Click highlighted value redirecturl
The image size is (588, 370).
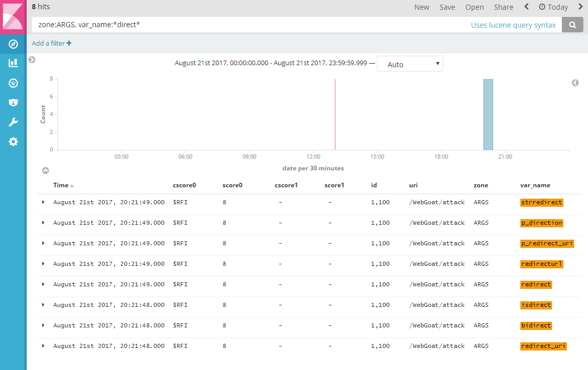pos(541,264)
